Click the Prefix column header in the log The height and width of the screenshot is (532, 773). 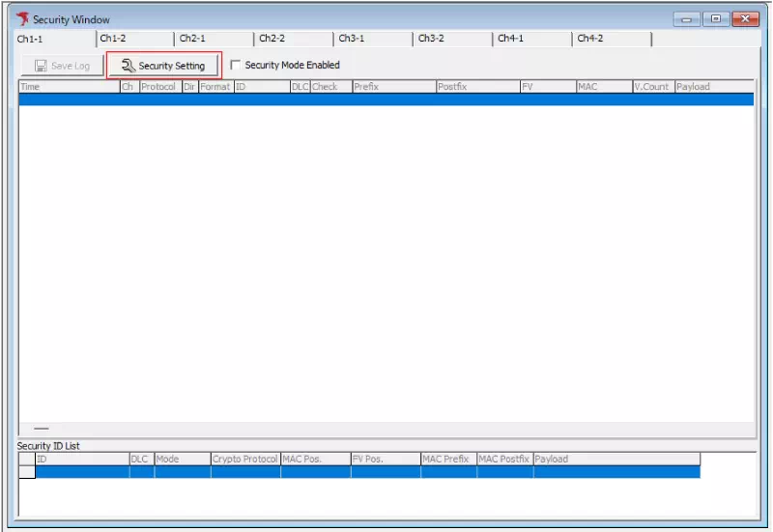click(394, 87)
